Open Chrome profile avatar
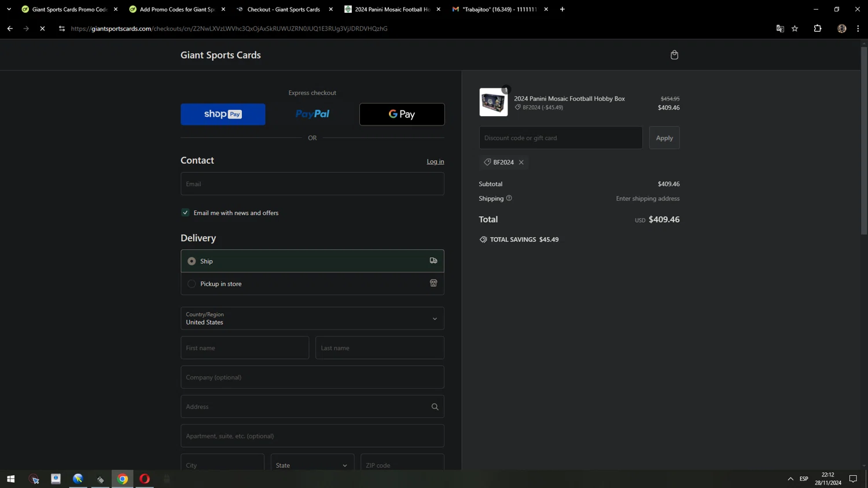The height and width of the screenshot is (488, 868). 842,28
